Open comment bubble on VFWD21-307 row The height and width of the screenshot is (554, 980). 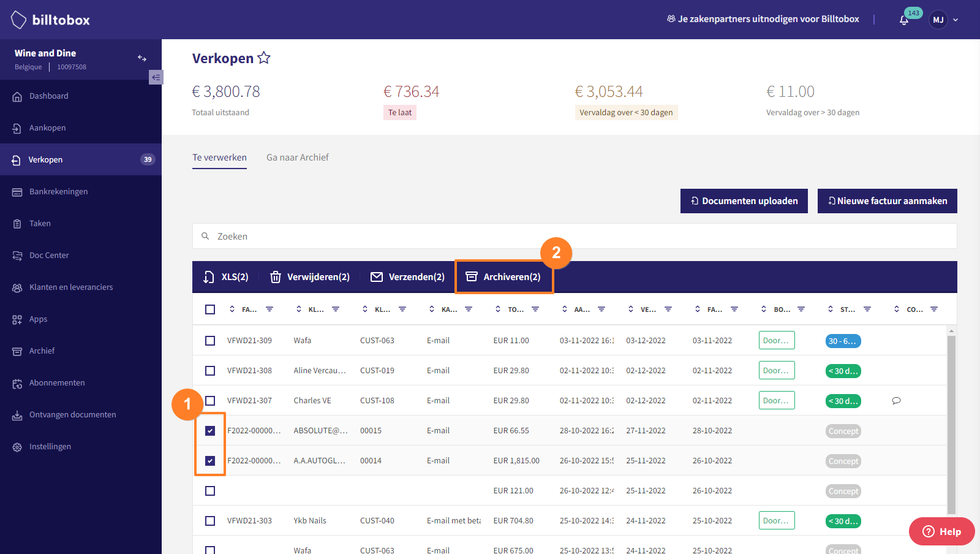[x=896, y=401]
